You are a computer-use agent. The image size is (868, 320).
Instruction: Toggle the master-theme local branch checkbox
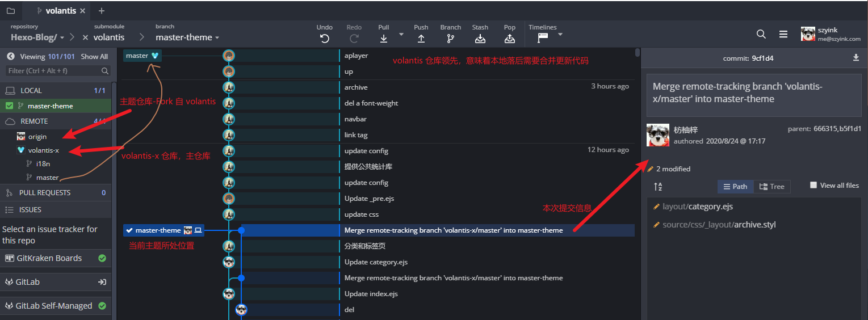pyautogui.click(x=9, y=106)
